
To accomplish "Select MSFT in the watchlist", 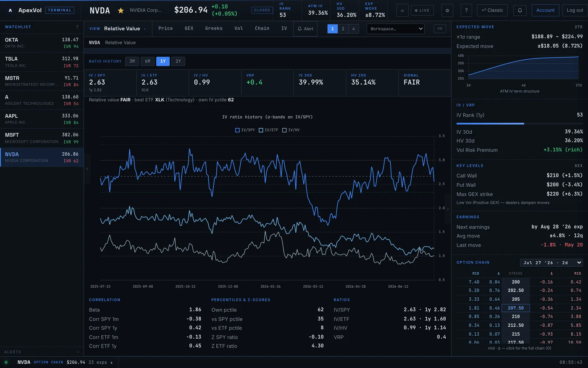I will tap(42, 138).
